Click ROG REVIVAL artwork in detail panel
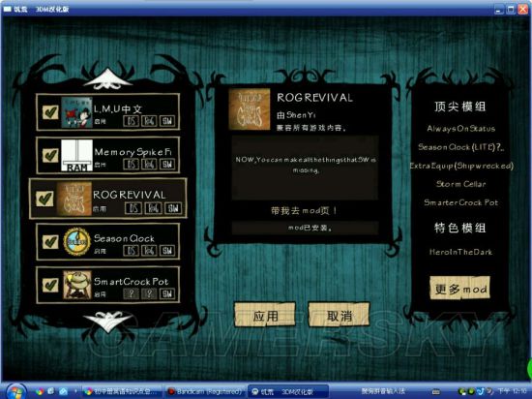This screenshot has width=532, height=399. [250, 109]
